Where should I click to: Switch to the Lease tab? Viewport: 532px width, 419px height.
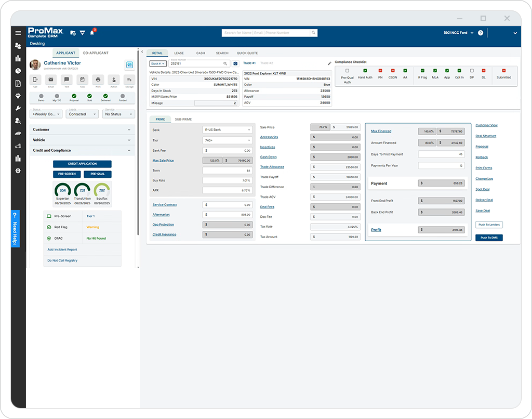click(x=179, y=53)
